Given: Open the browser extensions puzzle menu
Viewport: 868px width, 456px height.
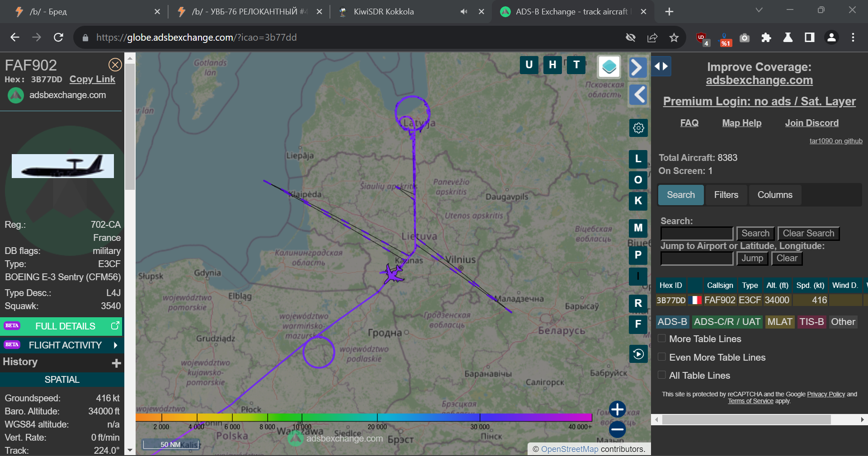Looking at the screenshot, I should 766,38.
